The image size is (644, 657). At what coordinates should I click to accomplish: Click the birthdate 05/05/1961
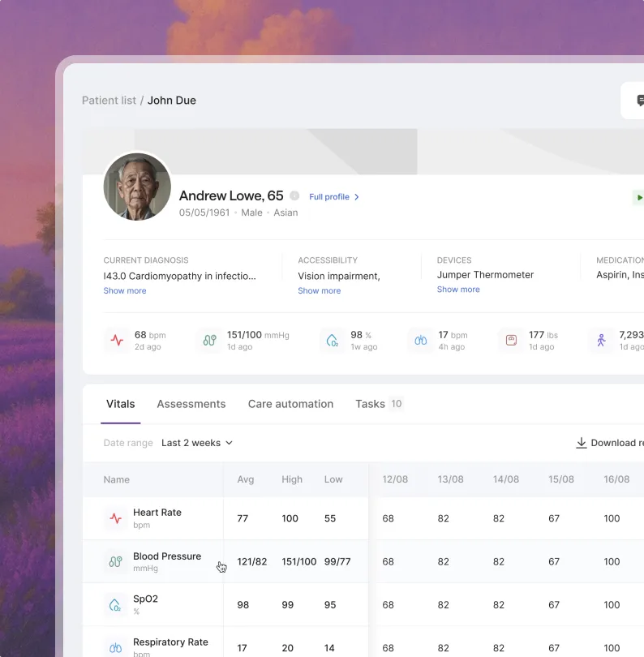[204, 213]
